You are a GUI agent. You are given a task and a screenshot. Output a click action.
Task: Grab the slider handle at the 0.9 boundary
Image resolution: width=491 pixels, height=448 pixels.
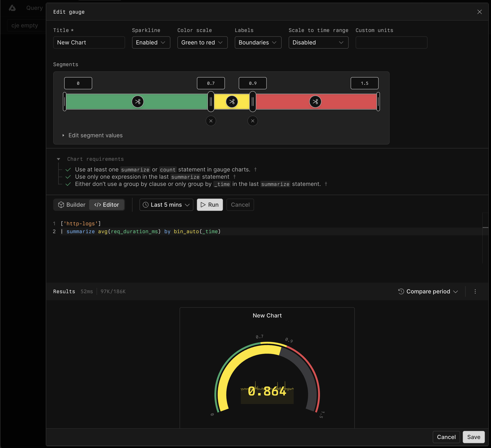point(253,102)
